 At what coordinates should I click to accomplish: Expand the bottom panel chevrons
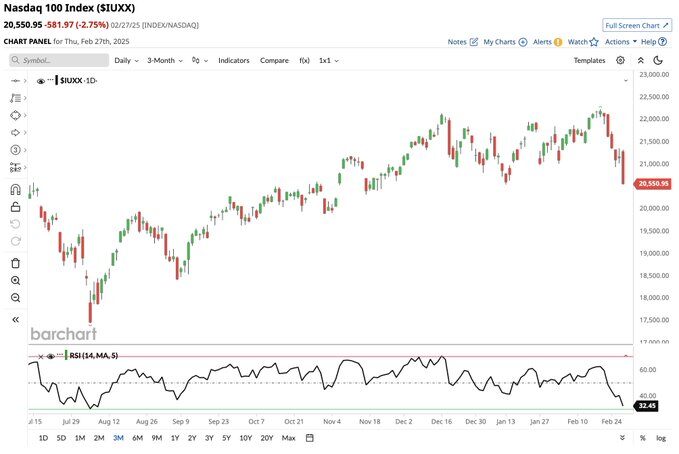[x=622, y=438]
